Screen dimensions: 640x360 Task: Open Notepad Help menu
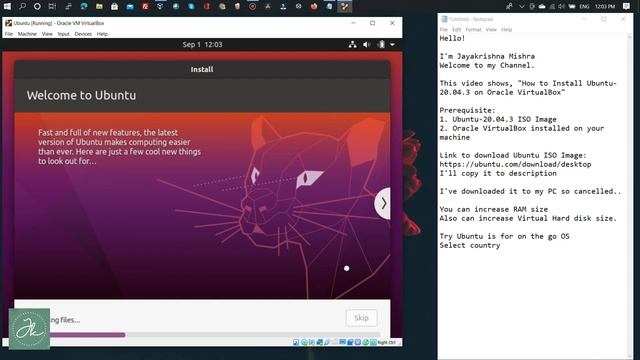click(507, 29)
